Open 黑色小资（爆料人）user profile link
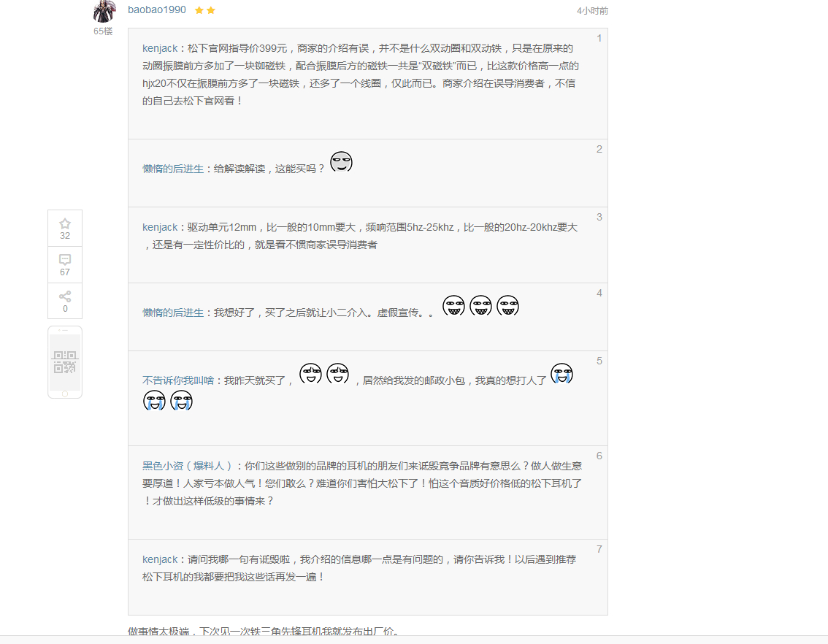Image resolution: width=828 pixels, height=644 pixels. (x=187, y=466)
